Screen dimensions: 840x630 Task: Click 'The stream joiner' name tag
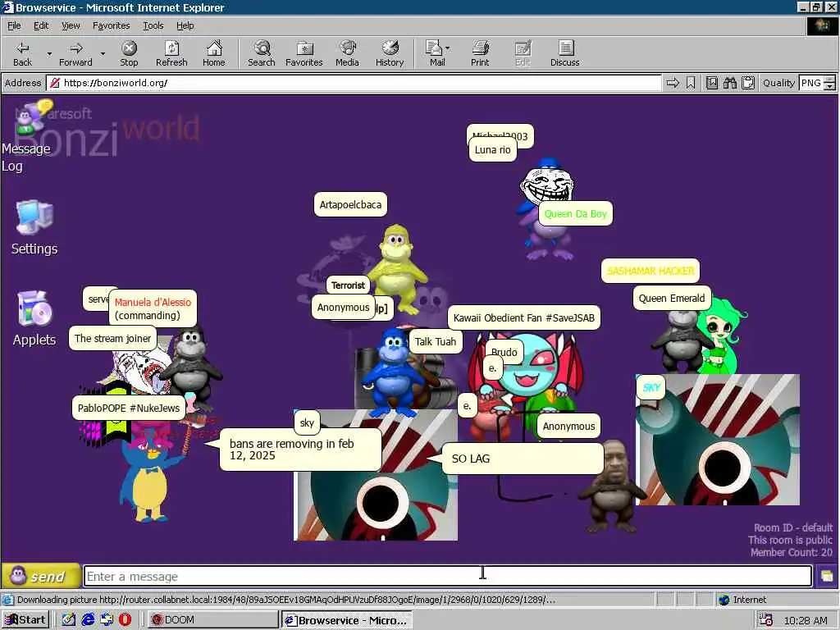[112, 339]
